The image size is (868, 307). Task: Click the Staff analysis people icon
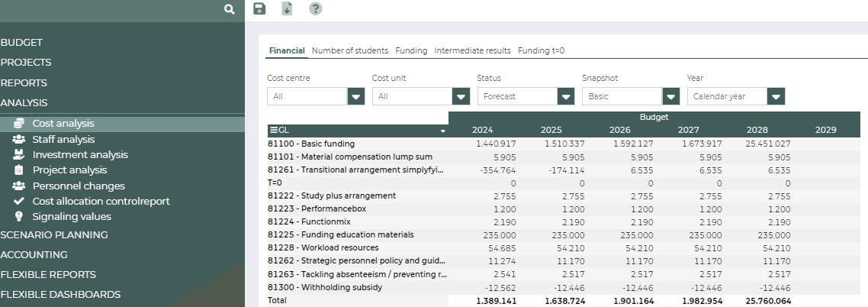pos(19,139)
